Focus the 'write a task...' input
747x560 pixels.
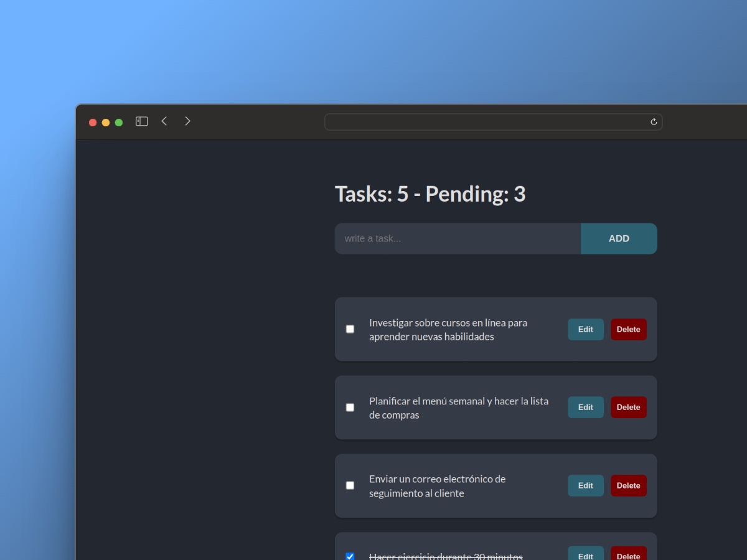tap(458, 238)
